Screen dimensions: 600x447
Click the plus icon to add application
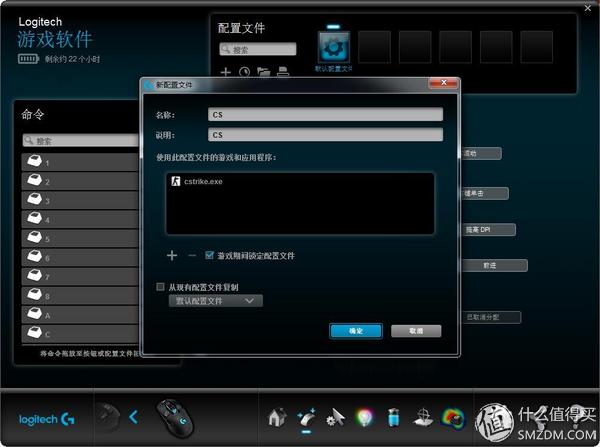172,255
